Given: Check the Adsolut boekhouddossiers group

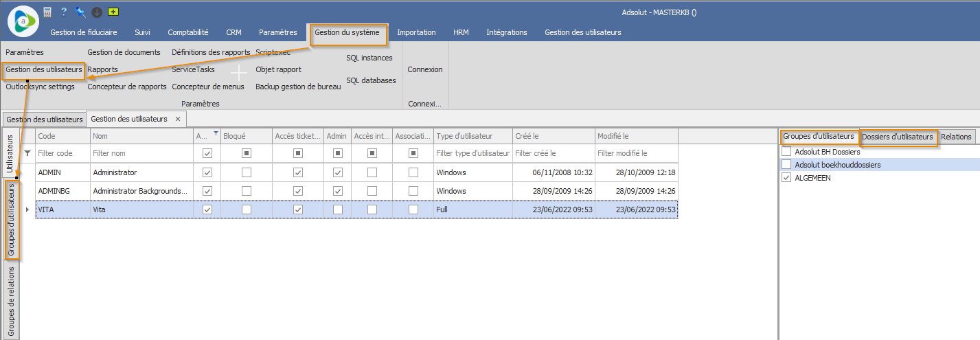Looking at the screenshot, I should [787, 165].
